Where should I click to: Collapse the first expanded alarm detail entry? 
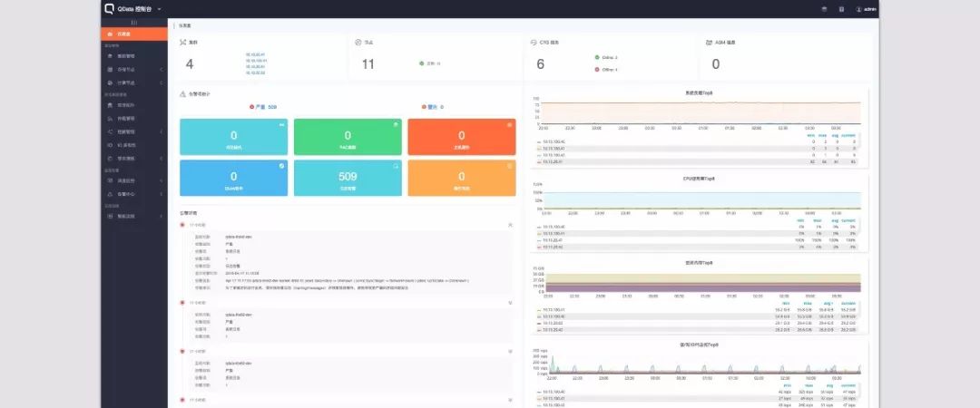[510, 224]
